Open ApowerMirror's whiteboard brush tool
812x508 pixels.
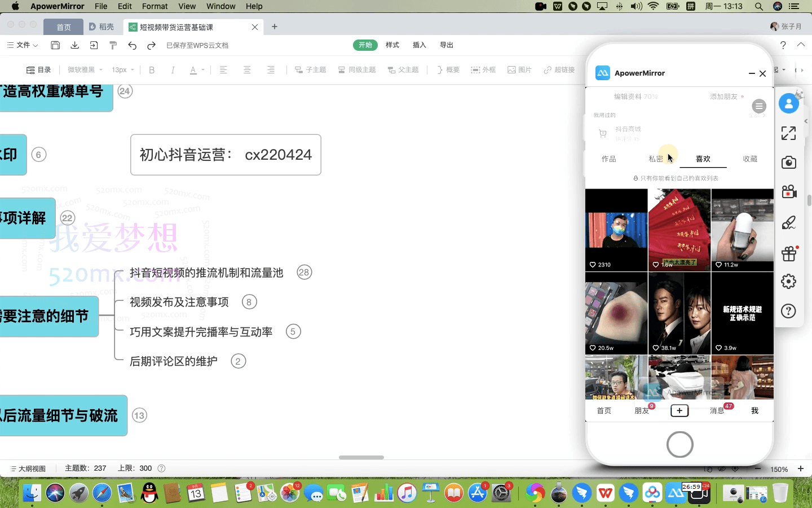point(788,222)
